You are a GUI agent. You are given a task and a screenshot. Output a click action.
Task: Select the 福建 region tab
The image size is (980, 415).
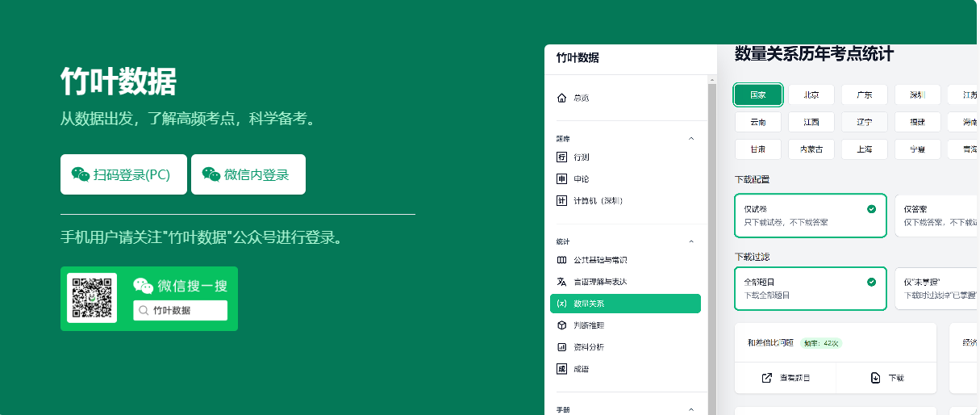click(918, 122)
